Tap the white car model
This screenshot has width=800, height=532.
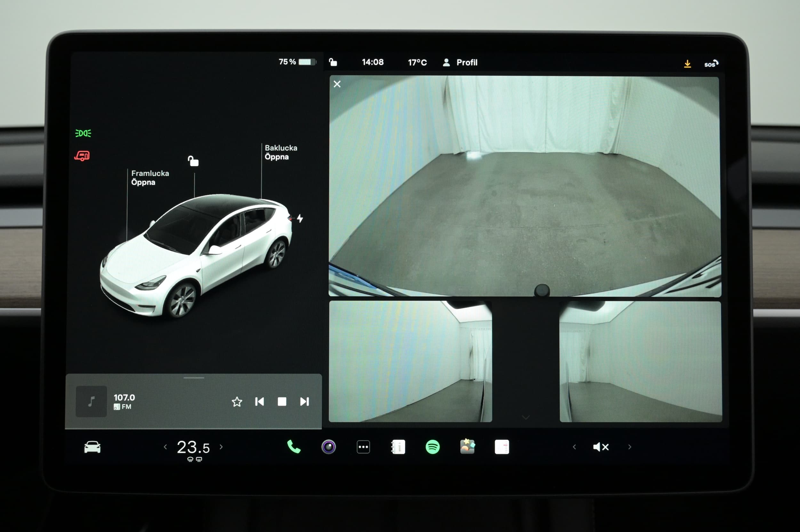(x=196, y=256)
